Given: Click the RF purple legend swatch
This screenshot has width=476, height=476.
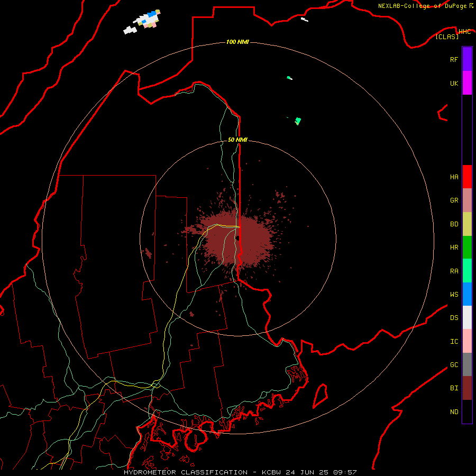Looking at the screenshot, I should tap(467, 59).
